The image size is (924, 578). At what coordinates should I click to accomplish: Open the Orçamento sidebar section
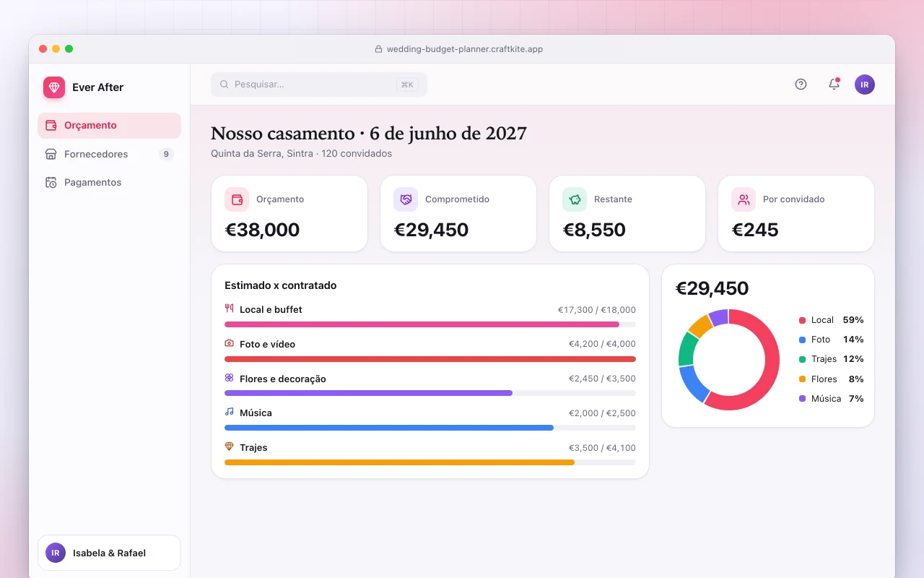click(109, 126)
